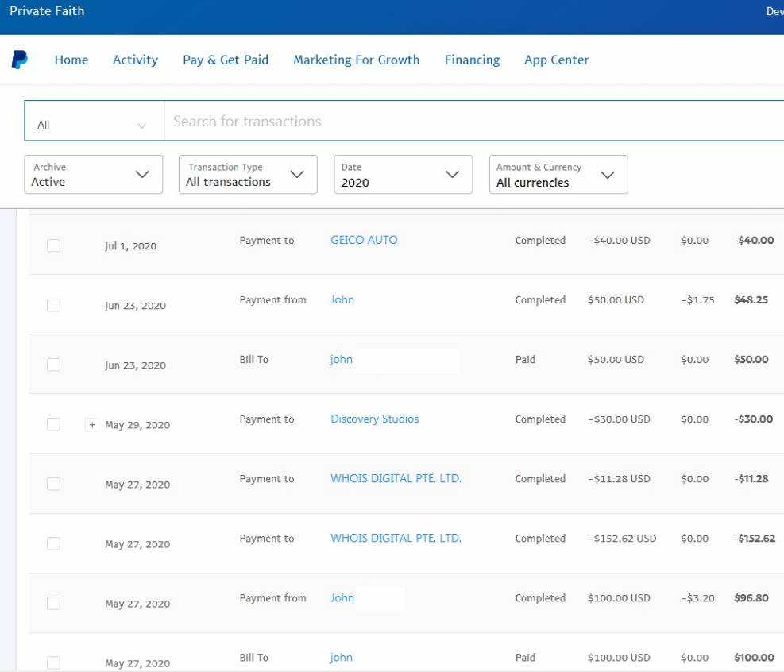The width and height of the screenshot is (784, 672).
Task: Open the Date 2020 filter
Action: click(403, 175)
